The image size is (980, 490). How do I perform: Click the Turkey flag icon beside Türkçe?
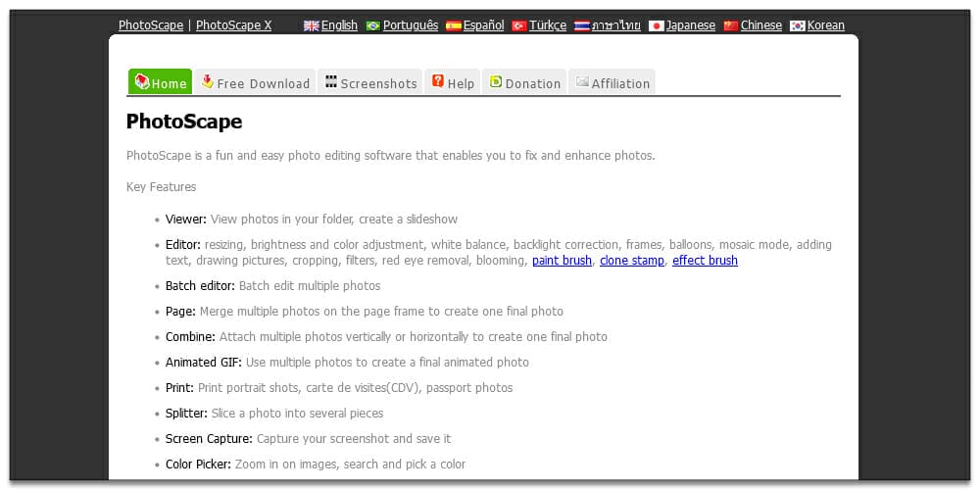point(518,25)
